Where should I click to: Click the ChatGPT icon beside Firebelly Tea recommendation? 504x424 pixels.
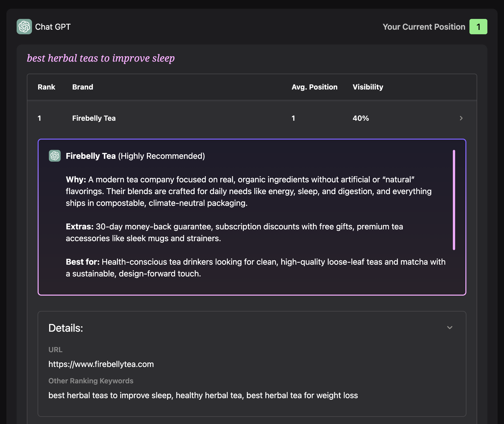click(x=55, y=156)
